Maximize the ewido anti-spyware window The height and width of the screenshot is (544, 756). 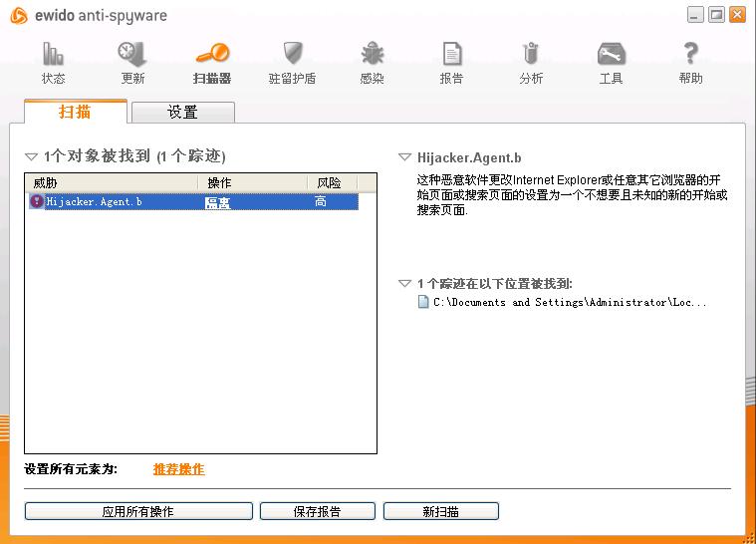pos(716,15)
